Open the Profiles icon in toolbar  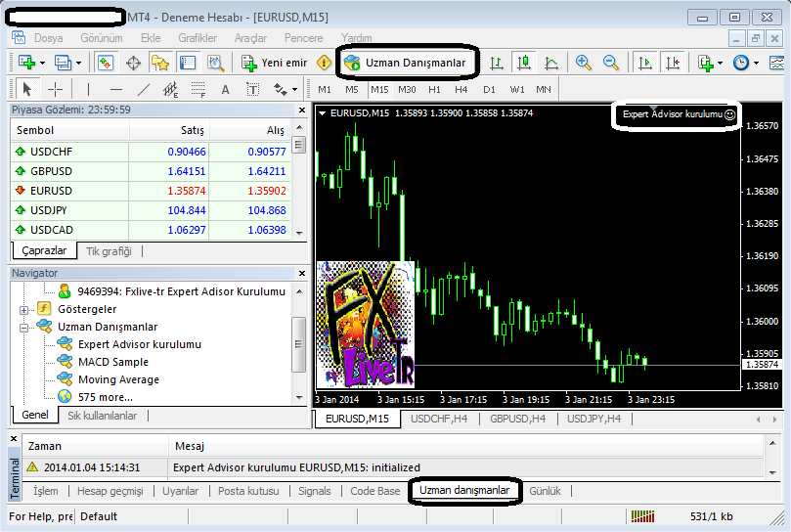(63, 63)
